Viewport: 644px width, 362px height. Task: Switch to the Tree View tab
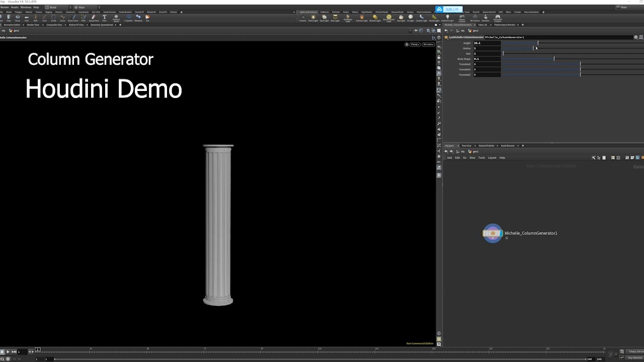pos(466,146)
